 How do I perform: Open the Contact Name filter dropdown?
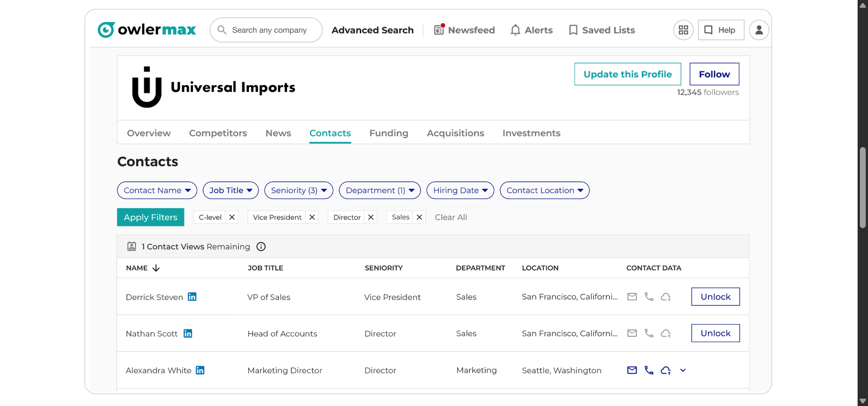point(157,191)
